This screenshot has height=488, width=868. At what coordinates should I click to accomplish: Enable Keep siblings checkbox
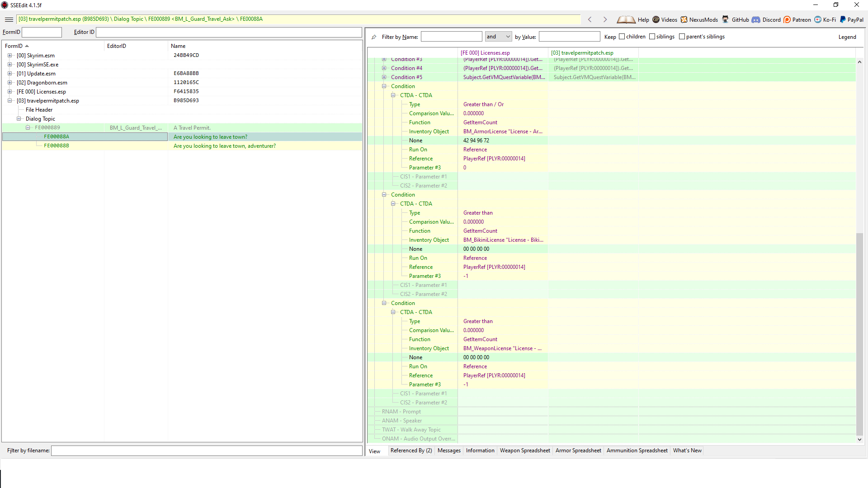coord(652,37)
